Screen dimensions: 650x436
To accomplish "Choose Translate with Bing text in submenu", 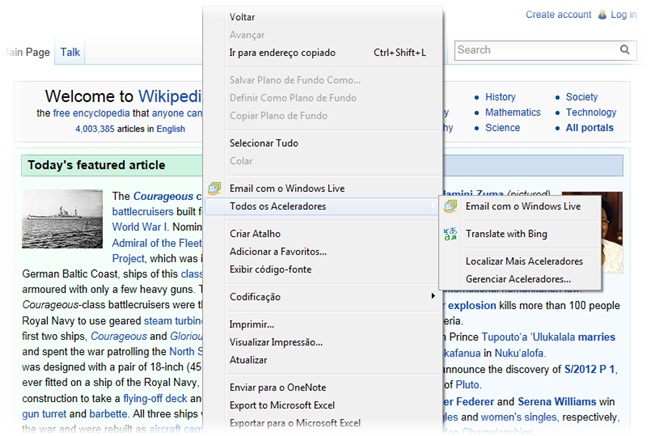I will [506, 234].
